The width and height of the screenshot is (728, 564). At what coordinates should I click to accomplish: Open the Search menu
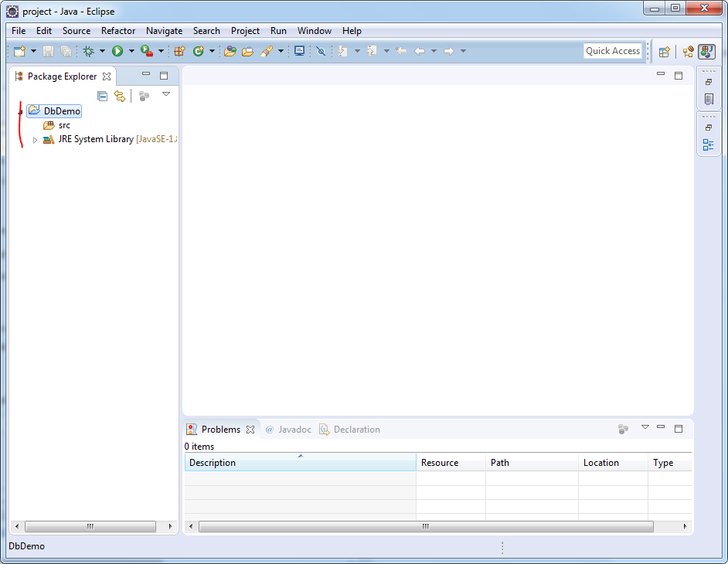point(206,31)
